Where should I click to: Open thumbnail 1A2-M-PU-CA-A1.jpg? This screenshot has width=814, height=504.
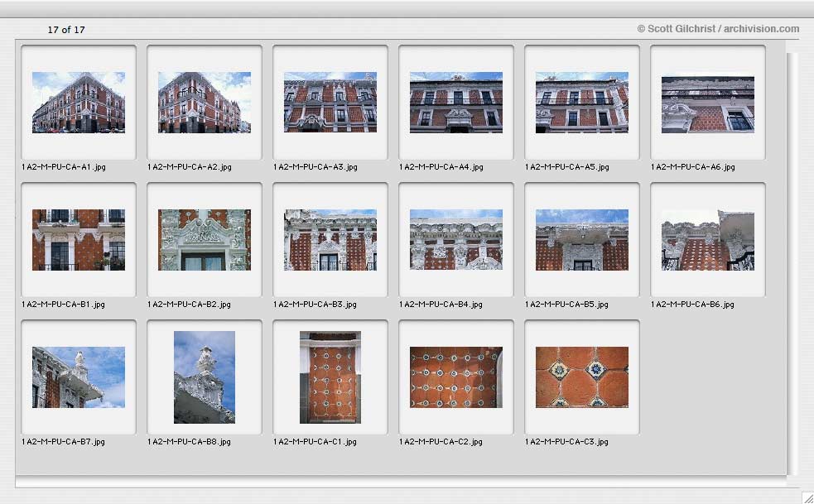pyautogui.click(x=79, y=103)
